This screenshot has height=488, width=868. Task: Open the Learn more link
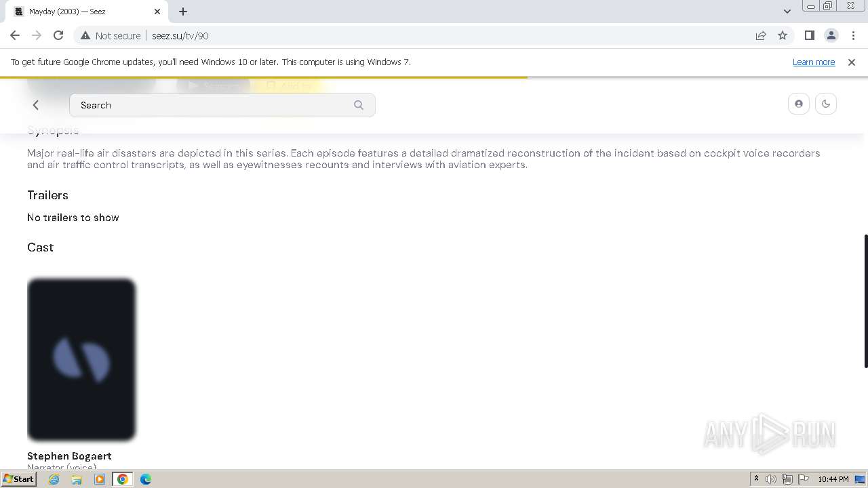(814, 62)
